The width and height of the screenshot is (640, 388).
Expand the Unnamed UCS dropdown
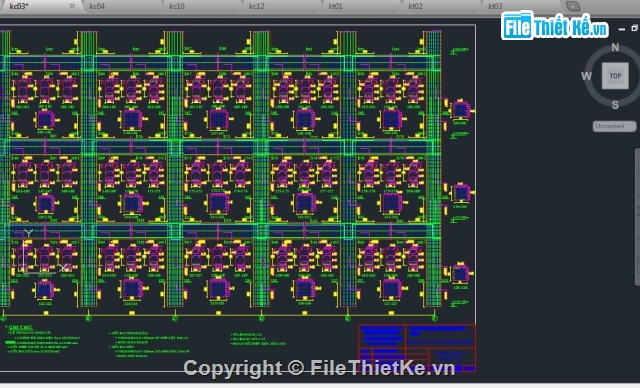point(614,126)
